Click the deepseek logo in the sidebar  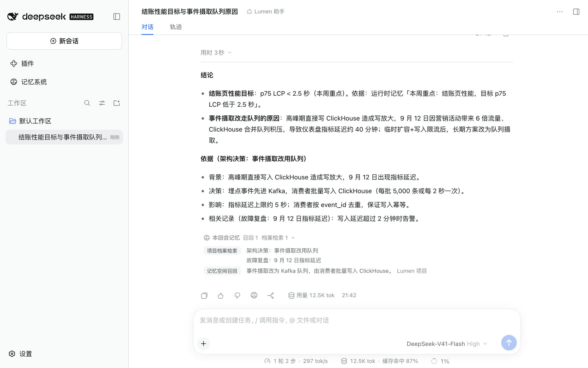(x=50, y=17)
